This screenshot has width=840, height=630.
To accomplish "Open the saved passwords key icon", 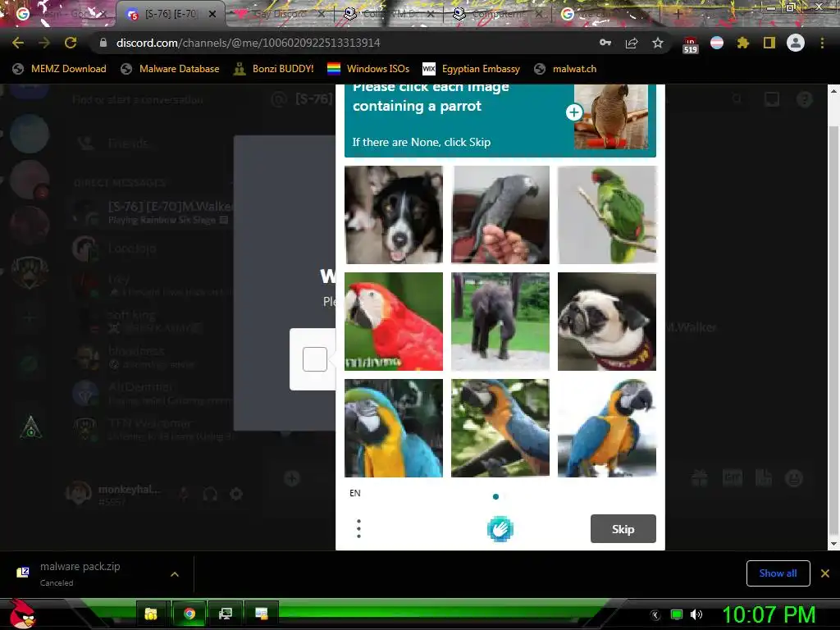I will 605,43.
